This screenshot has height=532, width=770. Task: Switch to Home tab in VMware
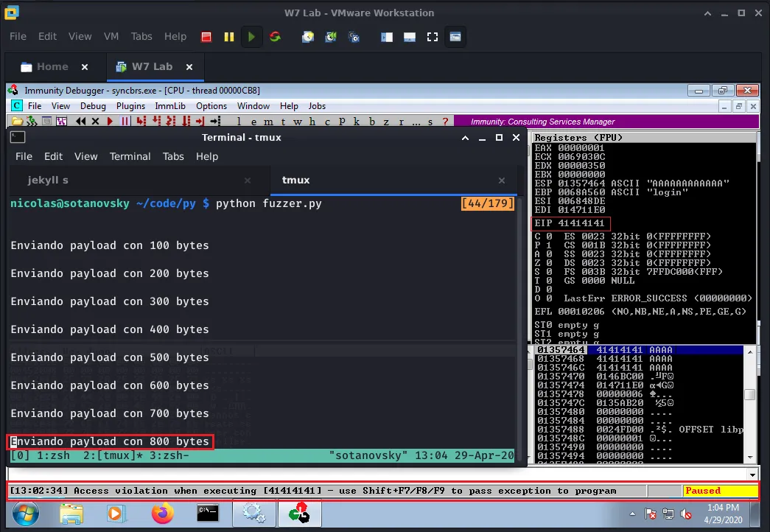tap(52, 67)
